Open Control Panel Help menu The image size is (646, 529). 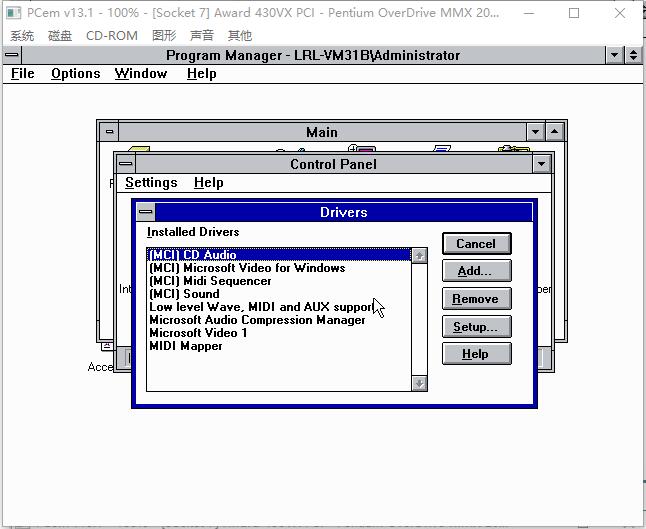click(x=208, y=183)
